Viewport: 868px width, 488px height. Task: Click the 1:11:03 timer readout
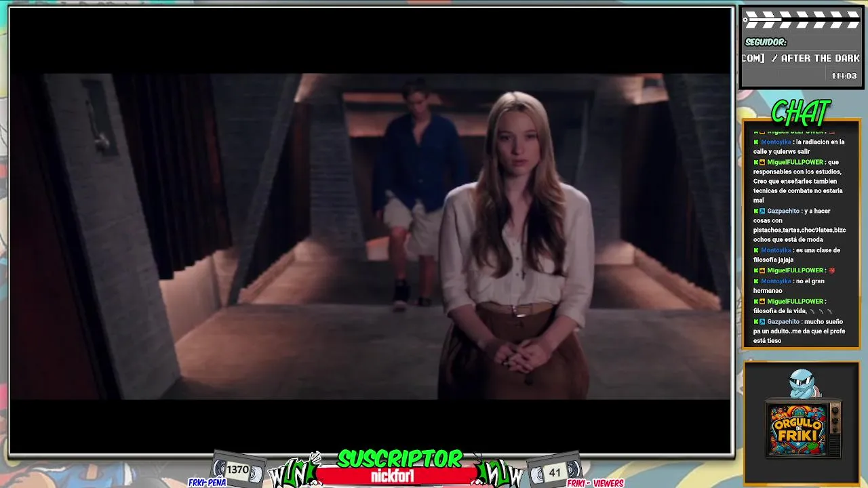coord(844,76)
